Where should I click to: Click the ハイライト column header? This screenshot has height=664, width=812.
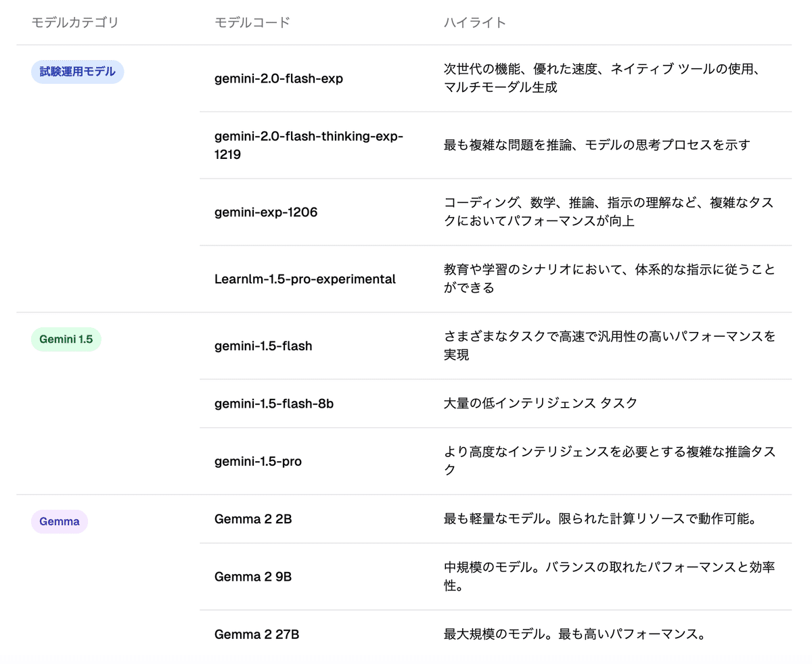(x=474, y=22)
